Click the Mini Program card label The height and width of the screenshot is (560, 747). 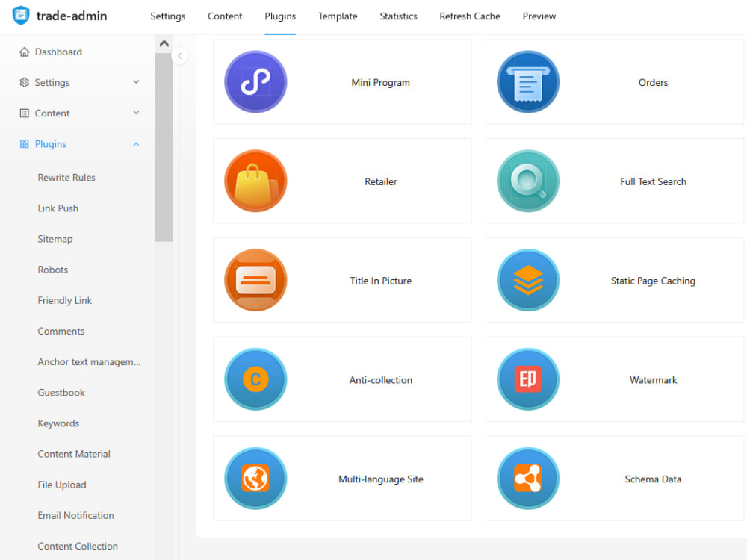[x=381, y=82]
